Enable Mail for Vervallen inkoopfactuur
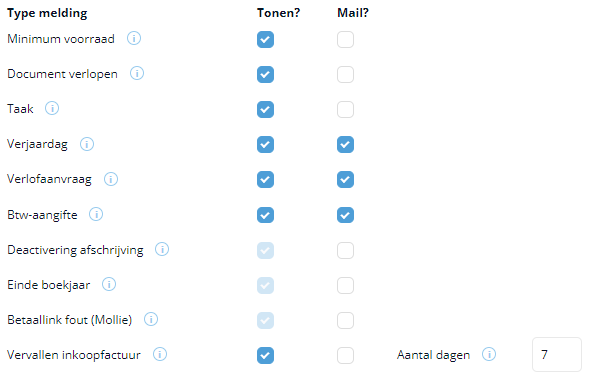The image size is (593, 389). (x=345, y=355)
